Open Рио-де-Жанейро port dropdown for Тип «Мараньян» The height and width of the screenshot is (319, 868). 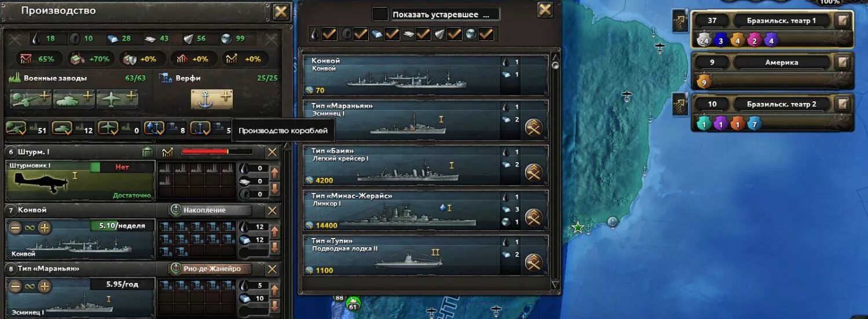point(210,269)
